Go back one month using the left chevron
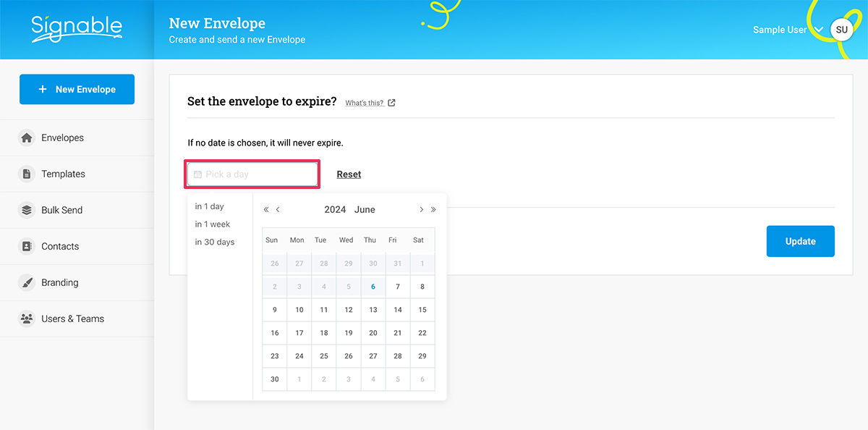Screen dimensions: 868x430 click(x=278, y=209)
